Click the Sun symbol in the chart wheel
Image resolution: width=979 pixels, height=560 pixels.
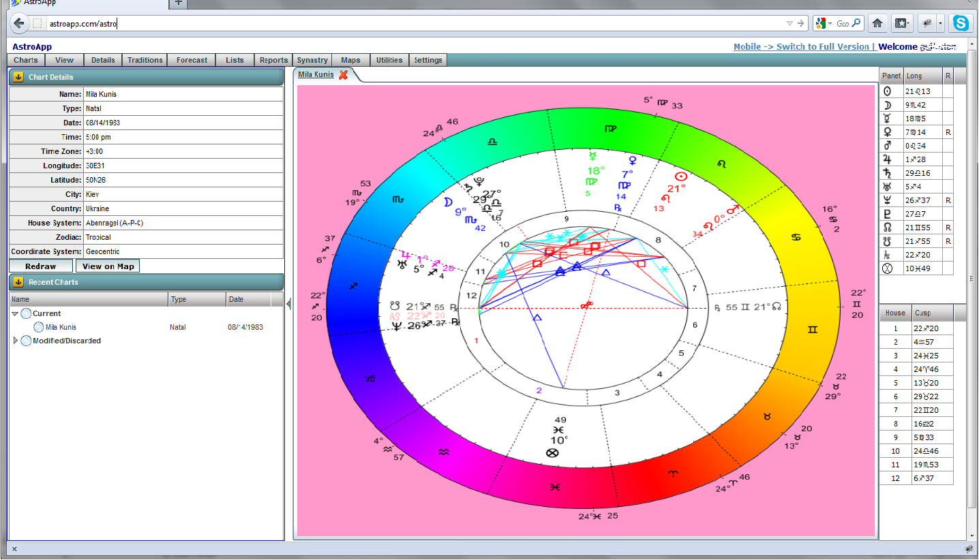pyautogui.click(x=680, y=176)
